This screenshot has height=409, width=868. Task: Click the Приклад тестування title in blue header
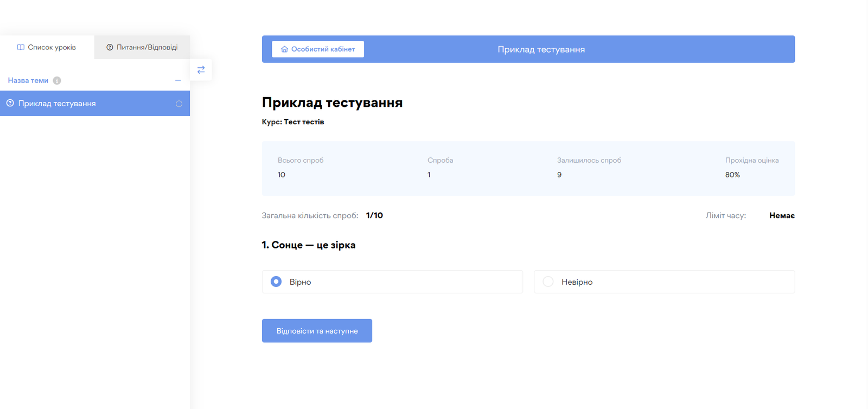tap(541, 49)
